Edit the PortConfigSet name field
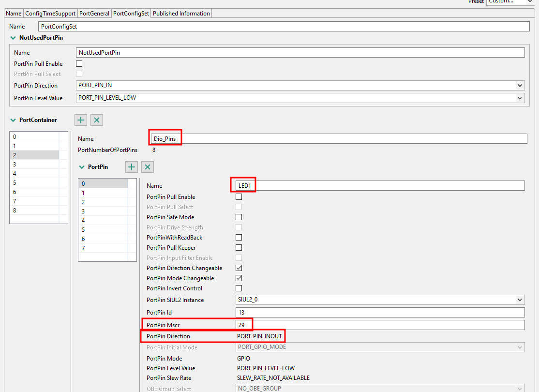Viewport: 539px width, 392px height. (x=284, y=27)
